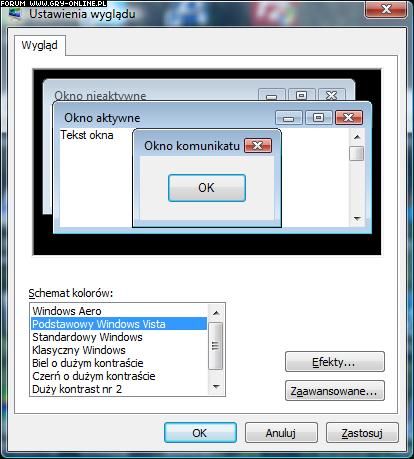This screenshot has height=459, width=414.
Task: Click the color scheme list up arrow
Action: 216,313
